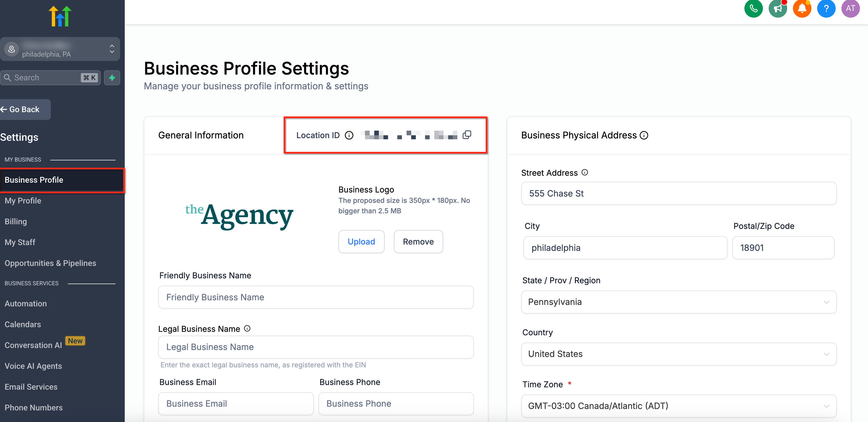The height and width of the screenshot is (422, 868).
Task: Click the info icon next to Street Address
Action: [x=585, y=172]
